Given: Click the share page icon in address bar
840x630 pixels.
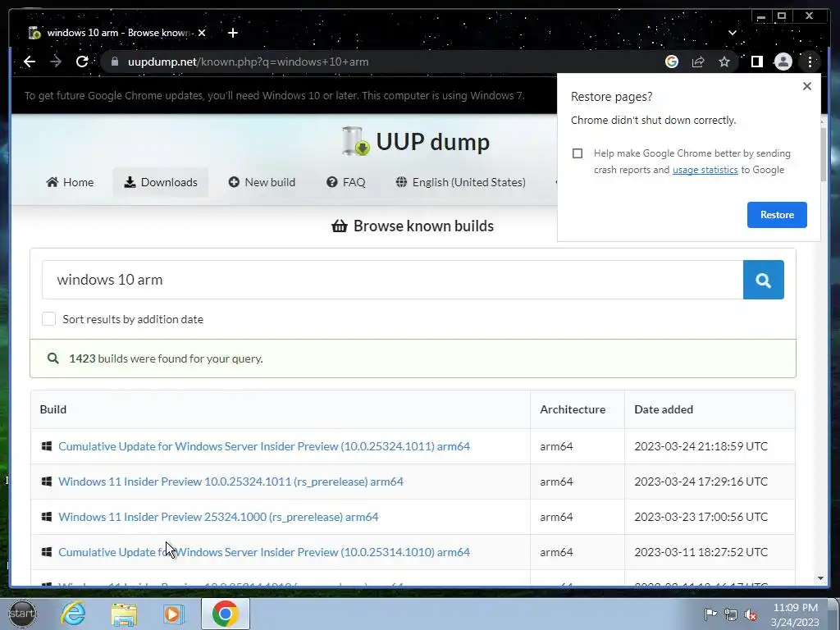Looking at the screenshot, I should point(697,62).
